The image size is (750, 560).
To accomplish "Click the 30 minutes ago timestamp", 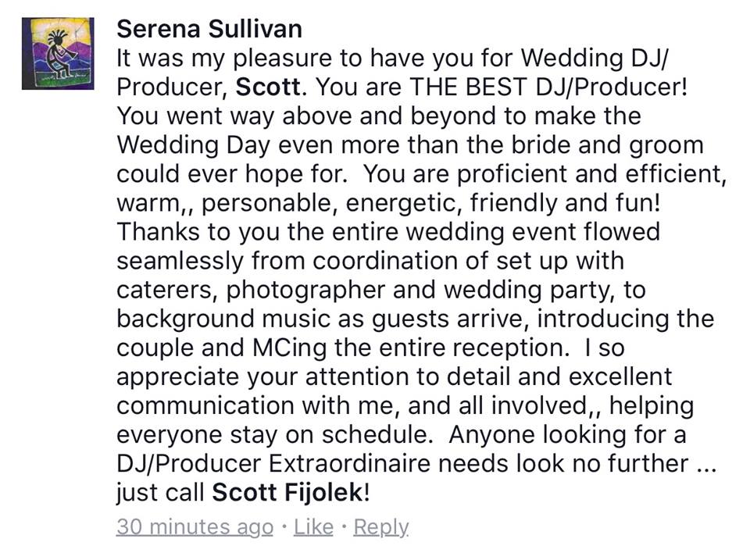I will 195,527.
